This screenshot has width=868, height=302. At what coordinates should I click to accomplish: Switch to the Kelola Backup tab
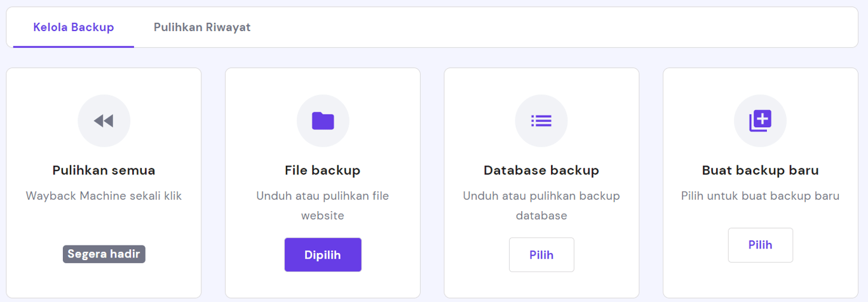pos(74,27)
